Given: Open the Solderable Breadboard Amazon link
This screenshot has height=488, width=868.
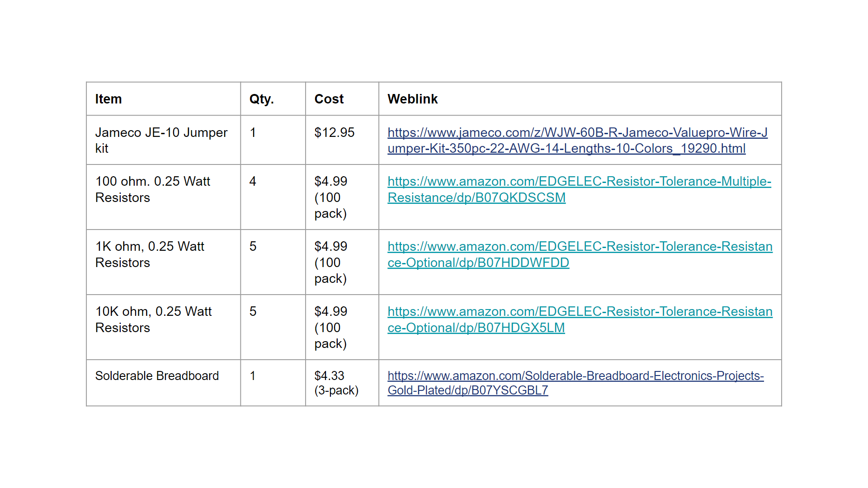Looking at the screenshot, I should [x=575, y=376].
